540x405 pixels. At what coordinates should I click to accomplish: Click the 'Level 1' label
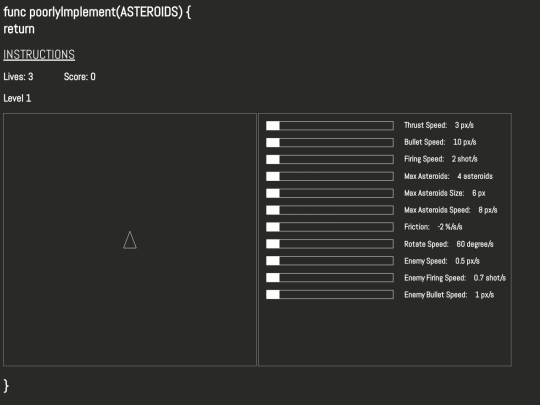pos(17,98)
